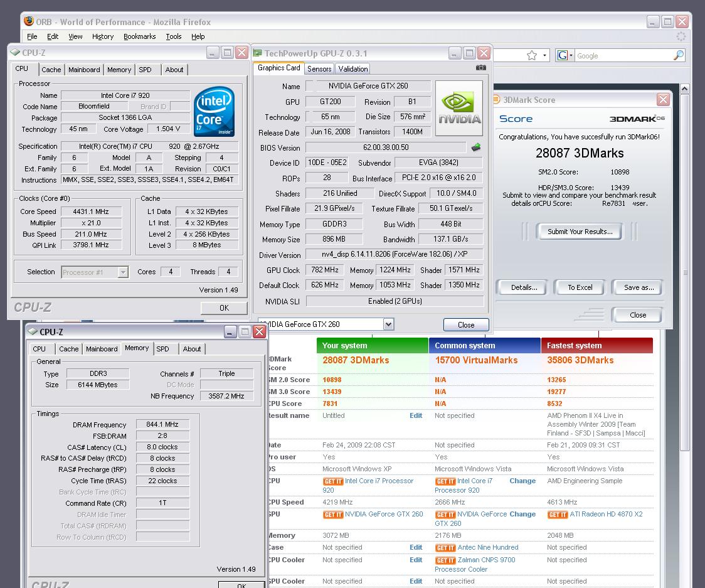Click the Firefox bookmark star icon
The width and height of the screenshot is (705, 588).
(x=532, y=55)
